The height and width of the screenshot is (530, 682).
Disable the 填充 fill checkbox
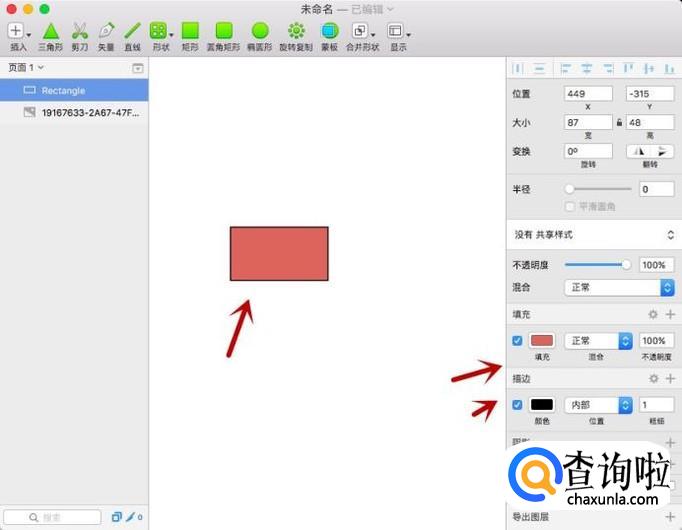click(x=517, y=340)
